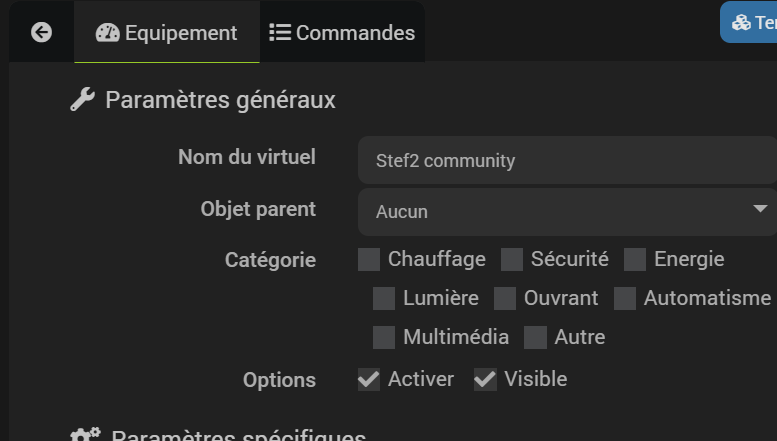Viewport: 777px width, 441px height.
Task: Disable the Visible option checkbox
Action: tap(485, 380)
